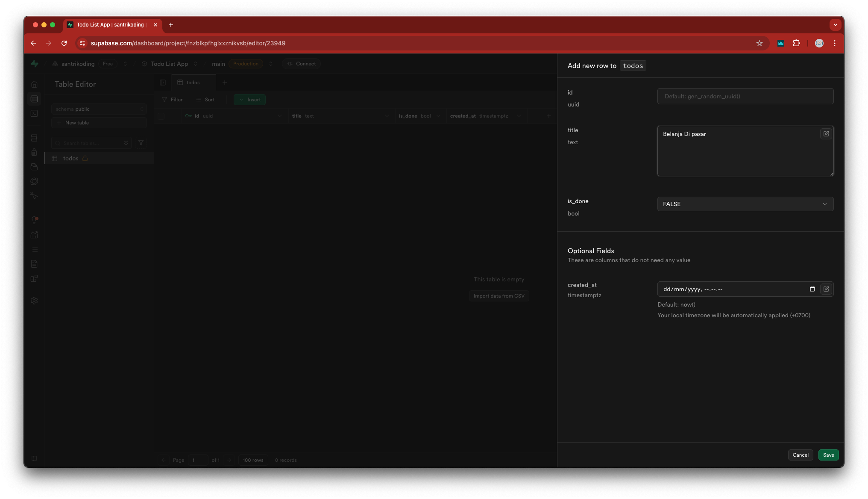868x499 pixels.
Task: Expand project switcher next to Todo List App
Action: (196, 64)
